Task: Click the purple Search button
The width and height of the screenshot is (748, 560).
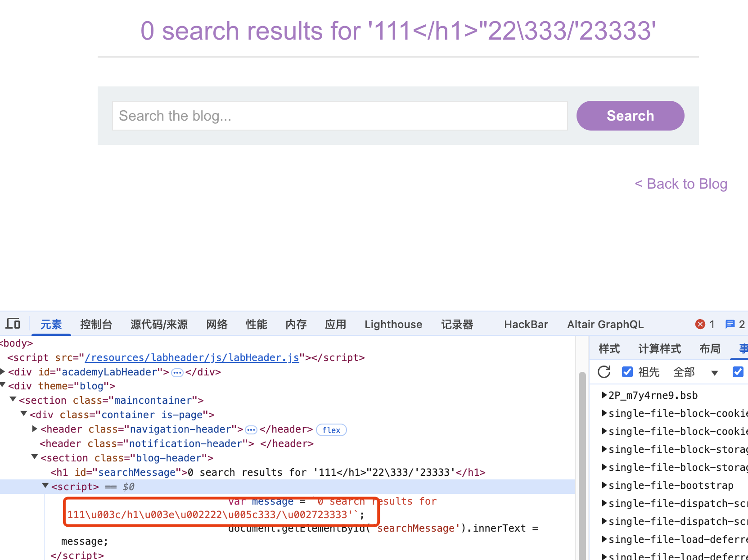Action: click(x=630, y=116)
